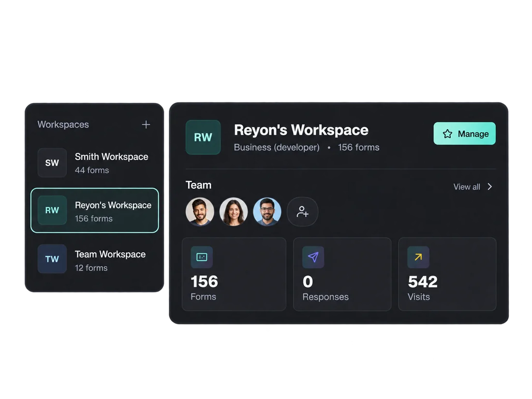This screenshot has width=532, height=399.
Task: Open Smith Workspace in the list
Action: pos(95,163)
